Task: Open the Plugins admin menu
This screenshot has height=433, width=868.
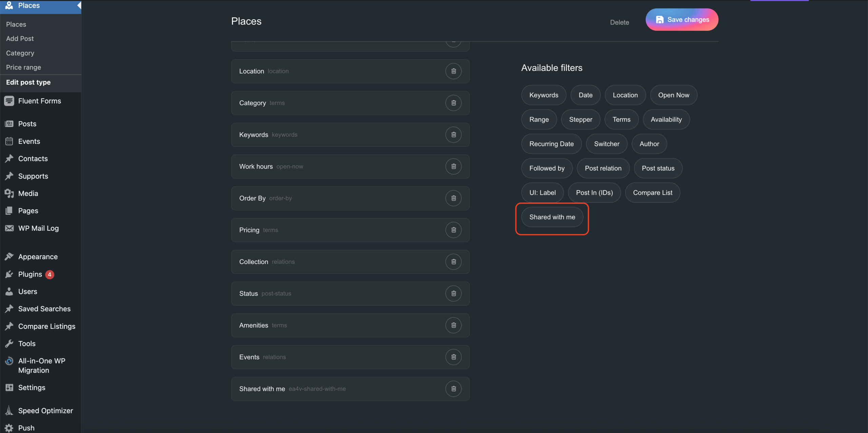Action: click(30, 274)
